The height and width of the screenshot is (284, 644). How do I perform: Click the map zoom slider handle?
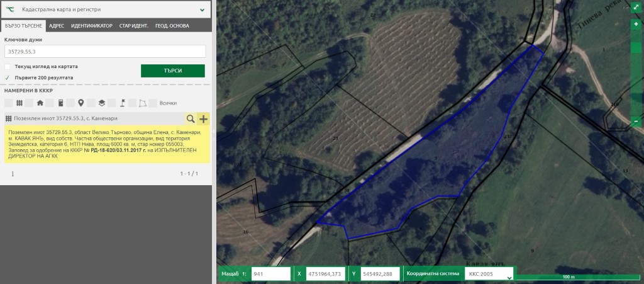(x=636, y=47)
